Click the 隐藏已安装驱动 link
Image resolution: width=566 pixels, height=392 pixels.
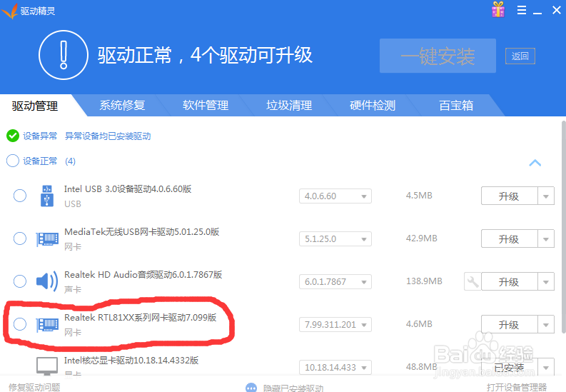click(293, 388)
